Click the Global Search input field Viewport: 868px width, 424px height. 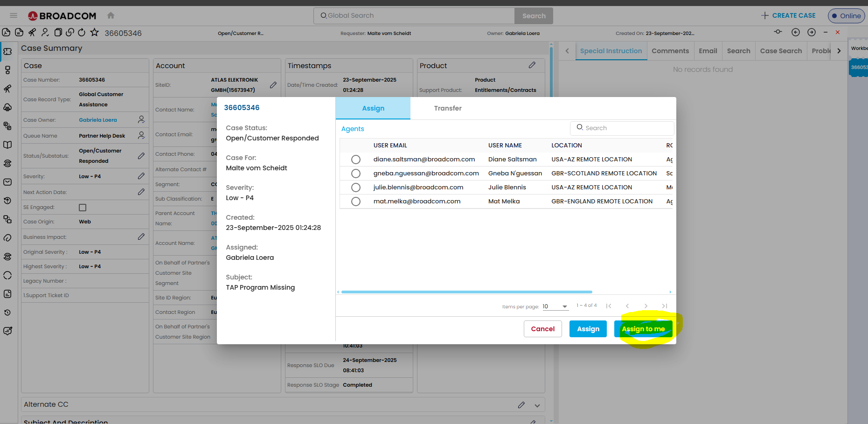pyautogui.click(x=414, y=16)
